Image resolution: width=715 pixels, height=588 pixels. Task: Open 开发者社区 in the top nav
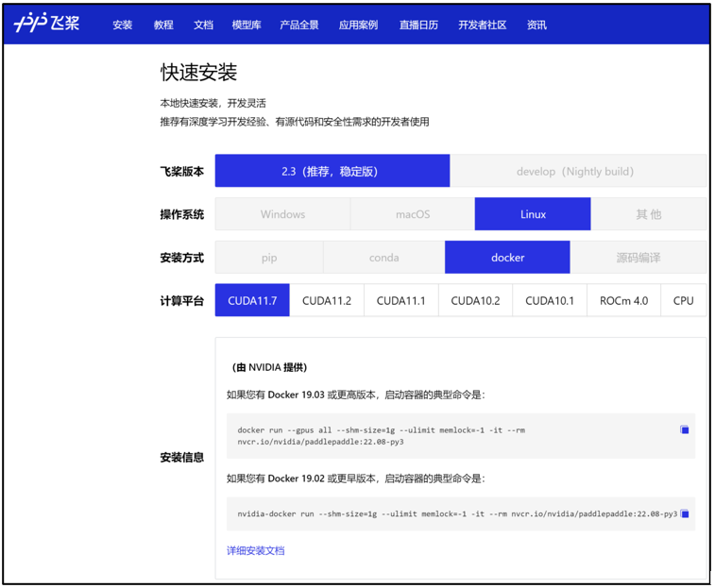pyautogui.click(x=482, y=25)
